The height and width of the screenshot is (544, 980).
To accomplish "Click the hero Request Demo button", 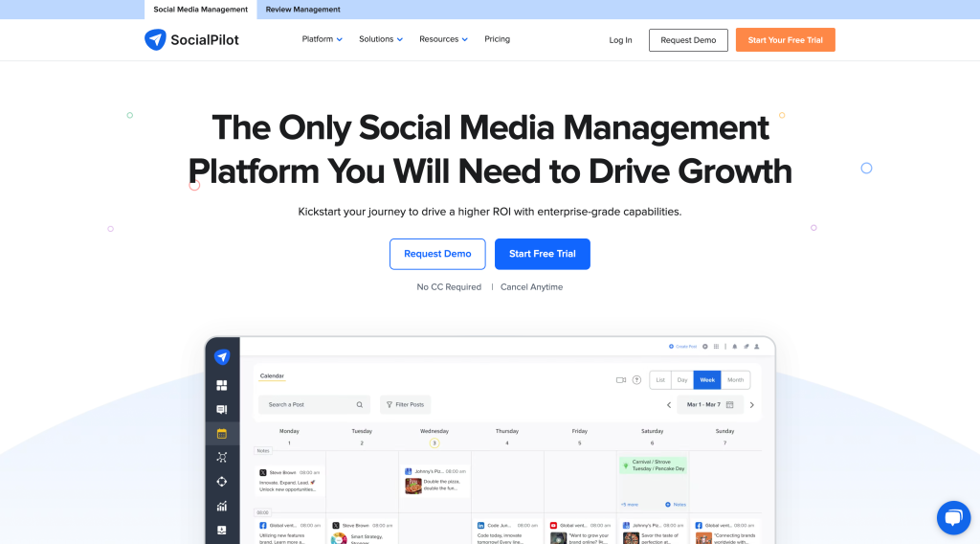I will point(437,254).
